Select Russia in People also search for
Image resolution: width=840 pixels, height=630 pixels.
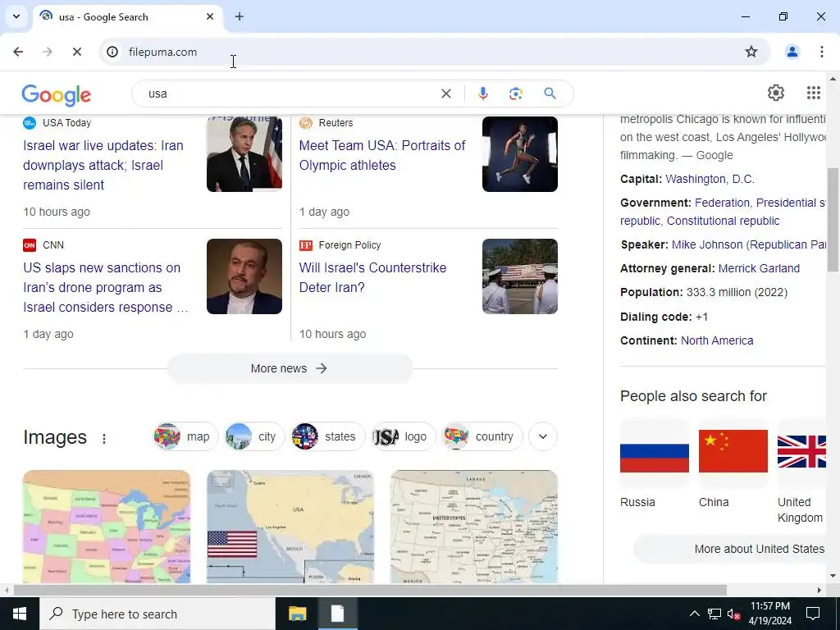pyautogui.click(x=654, y=464)
